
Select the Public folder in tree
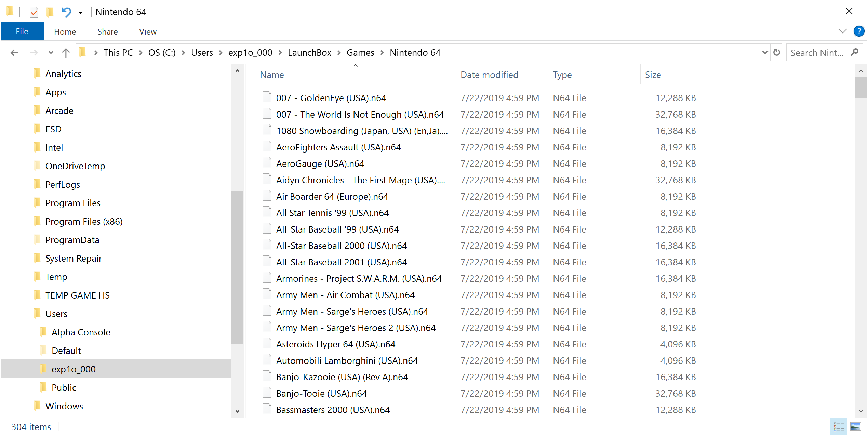pos(64,388)
